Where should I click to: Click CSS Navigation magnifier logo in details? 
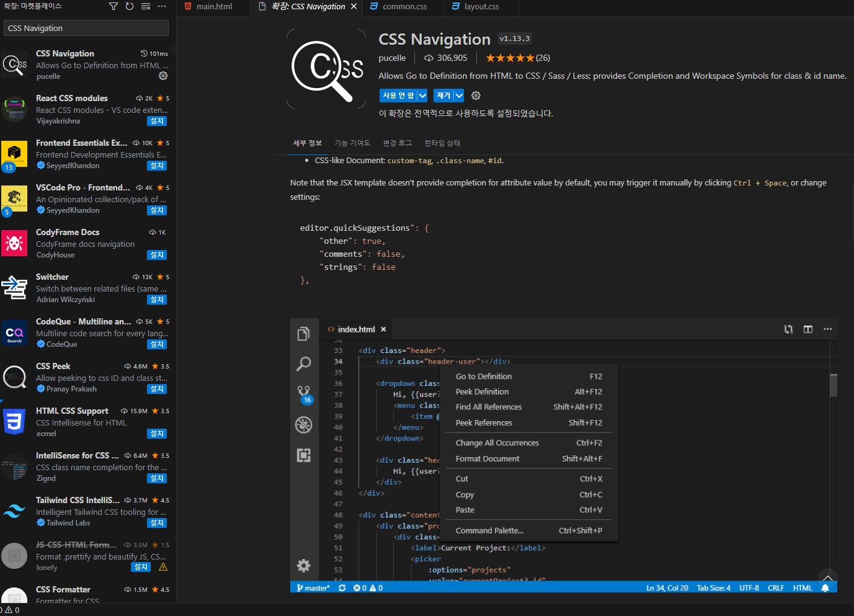[x=327, y=69]
